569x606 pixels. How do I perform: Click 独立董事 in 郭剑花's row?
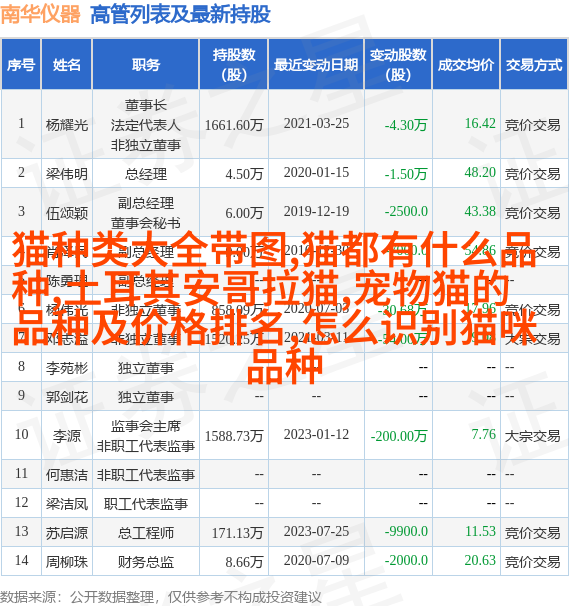[x=146, y=397]
